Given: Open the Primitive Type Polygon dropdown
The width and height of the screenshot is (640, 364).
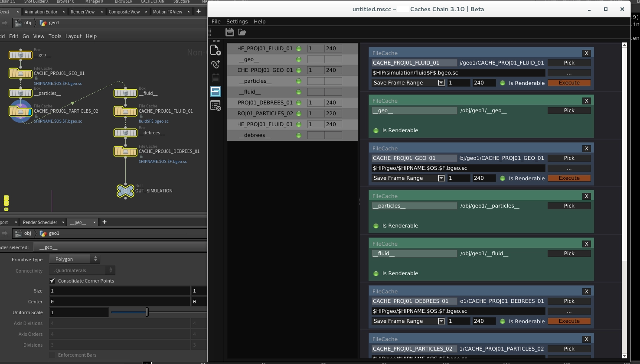Looking at the screenshot, I should pyautogui.click(x=75, y=259).
